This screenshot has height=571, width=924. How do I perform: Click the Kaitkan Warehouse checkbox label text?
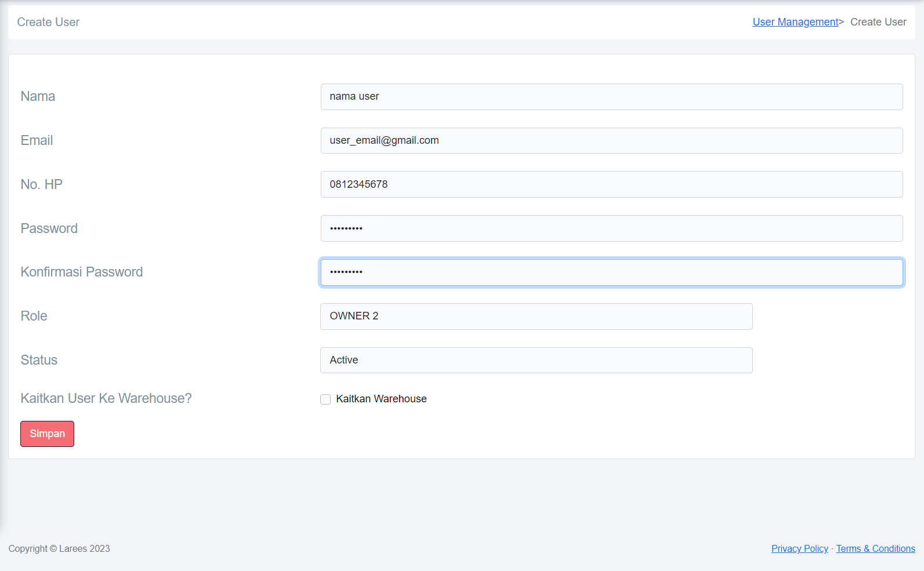point(381,399)
